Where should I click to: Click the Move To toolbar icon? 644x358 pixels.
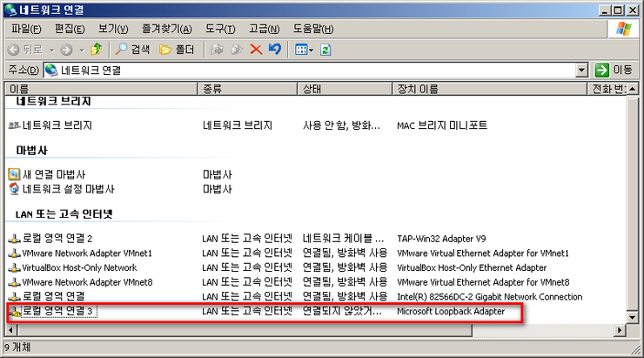217,50
